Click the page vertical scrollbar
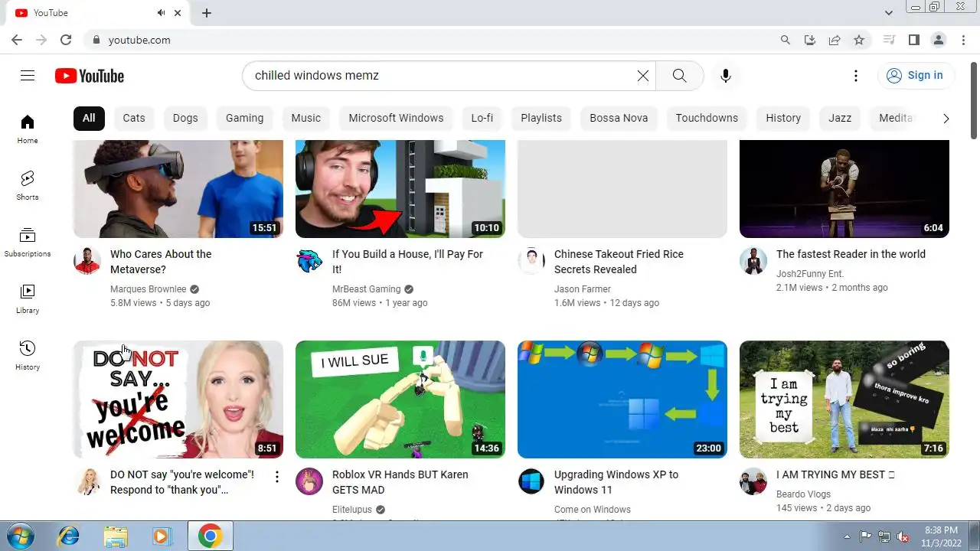Viewport: 980px width, 551px height. (974, 99)
